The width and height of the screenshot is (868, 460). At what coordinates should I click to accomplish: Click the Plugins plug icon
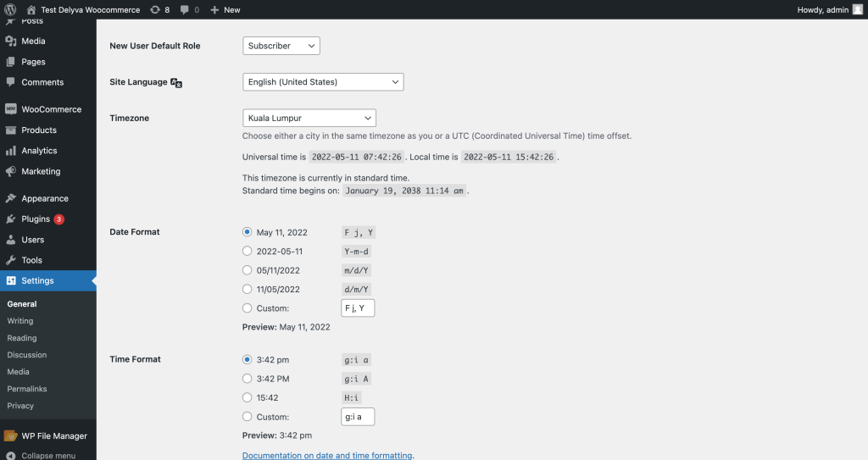pyautogui.click(x=10, y=219)
